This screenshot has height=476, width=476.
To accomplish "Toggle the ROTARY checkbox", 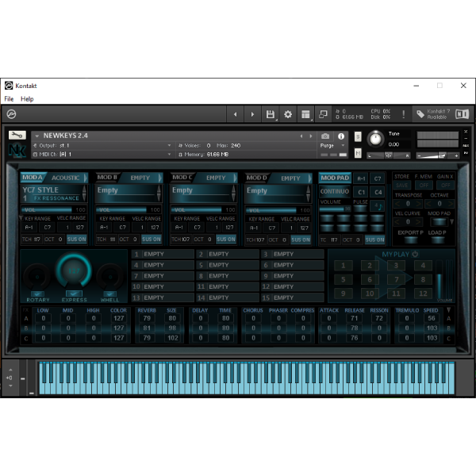I will tap(37, 294).
